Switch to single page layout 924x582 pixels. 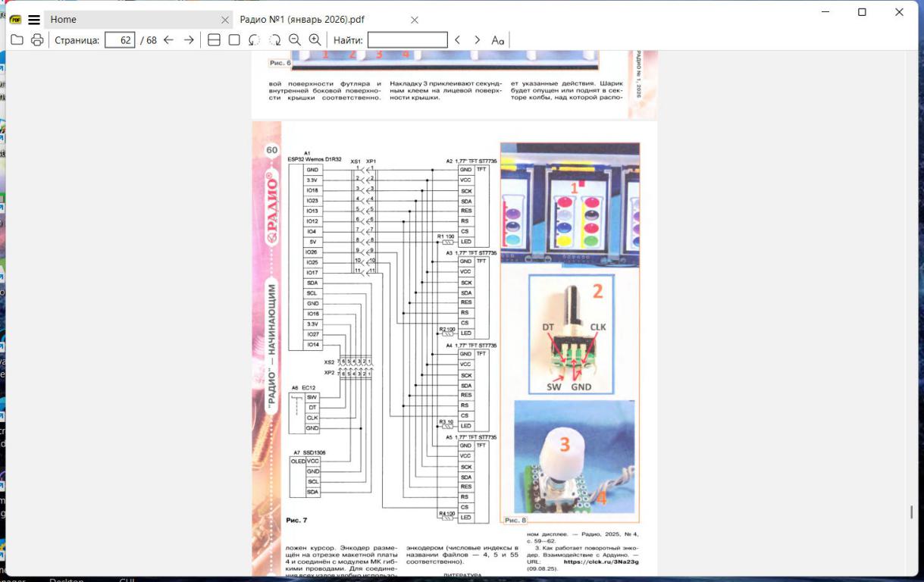click(x=234, y=40)
